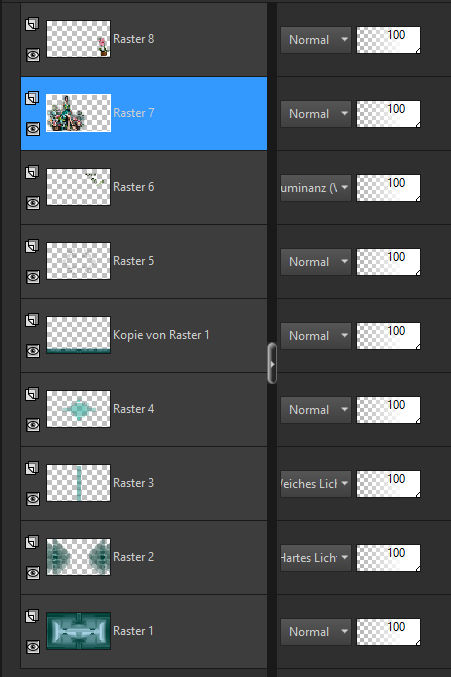This screenshot has width=451, height=677.
Task: Click the layer type icon of Raster 5
Action: pyautogui.click(x=32, y=246)
